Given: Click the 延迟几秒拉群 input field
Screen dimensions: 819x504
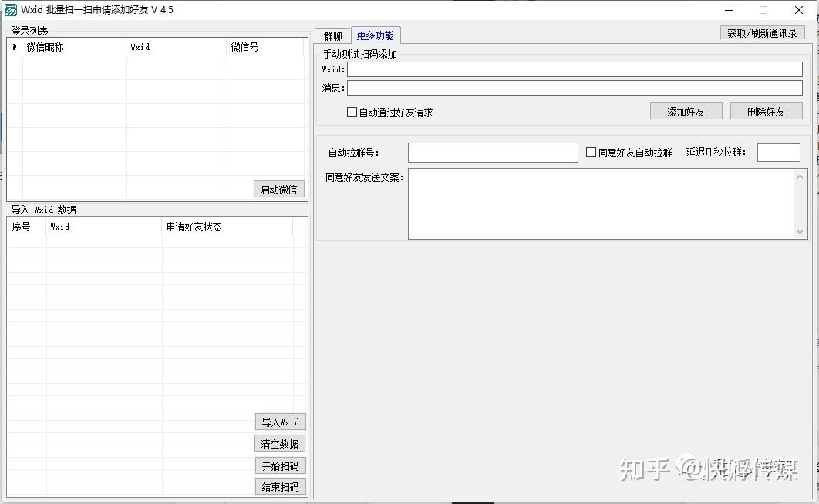Looking at the screenshot, I should click(779, 153).
